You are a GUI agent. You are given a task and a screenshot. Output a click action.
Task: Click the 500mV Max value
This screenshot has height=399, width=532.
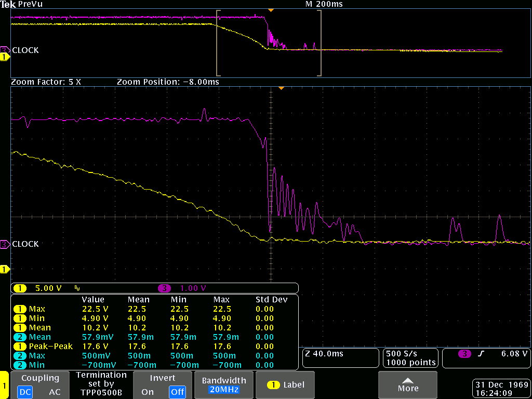(x=97, y=356)
